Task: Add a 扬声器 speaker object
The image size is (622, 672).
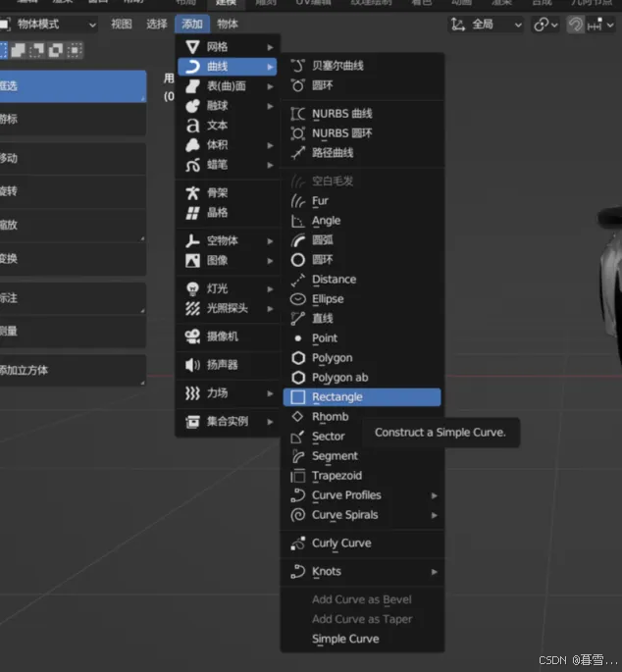Action: coord(228,365)
